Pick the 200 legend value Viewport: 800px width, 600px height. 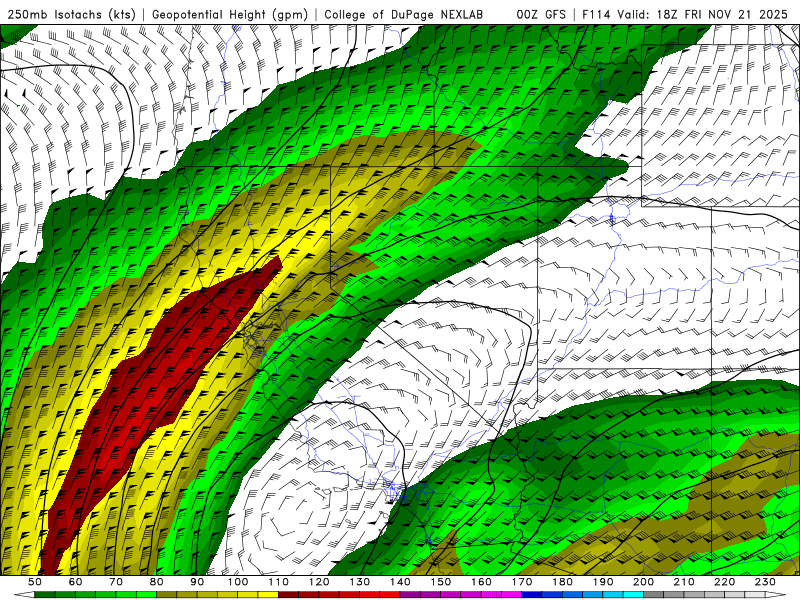click(x=644, y=582)
